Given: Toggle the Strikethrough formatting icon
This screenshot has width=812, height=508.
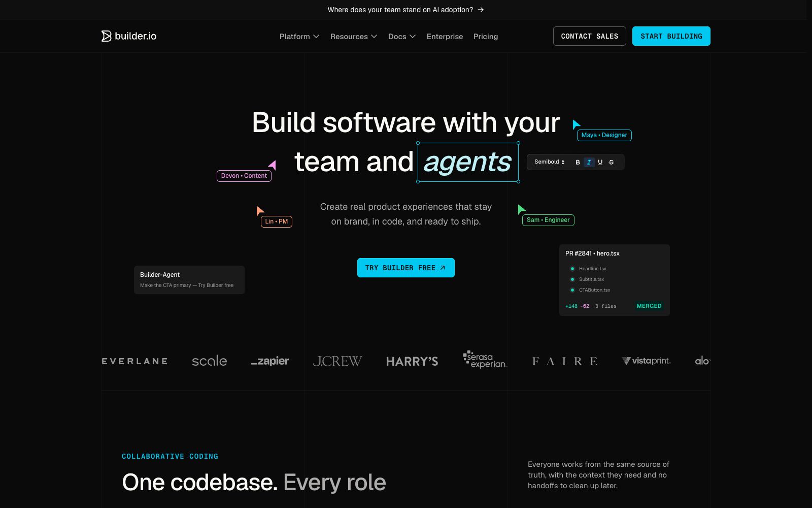Looking at the screenshot, I should (611, 162).
